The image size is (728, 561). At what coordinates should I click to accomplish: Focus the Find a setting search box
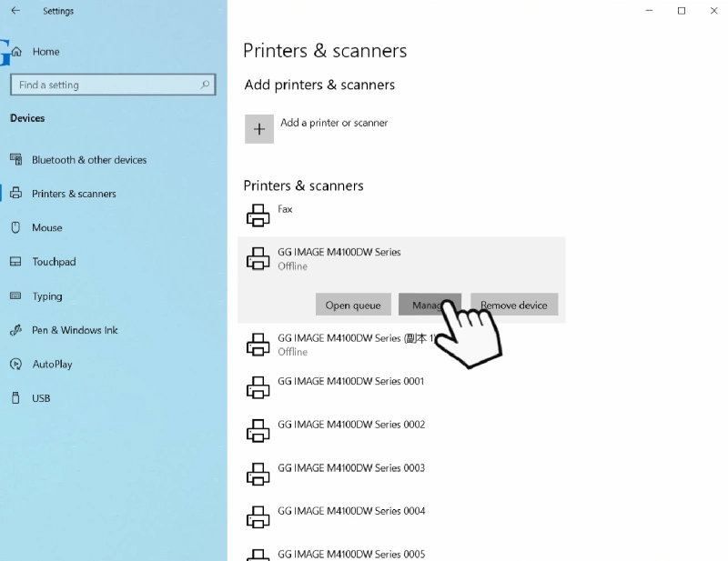click(105, 85)
